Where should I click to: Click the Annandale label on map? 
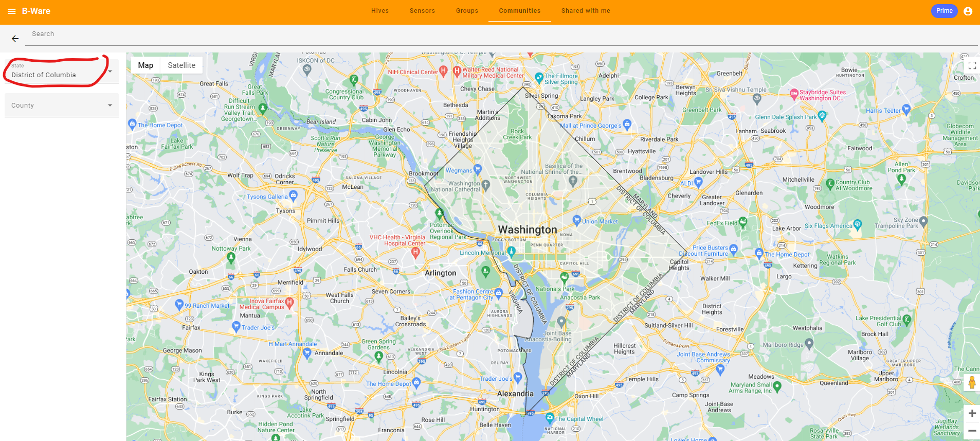coord(329,353)
